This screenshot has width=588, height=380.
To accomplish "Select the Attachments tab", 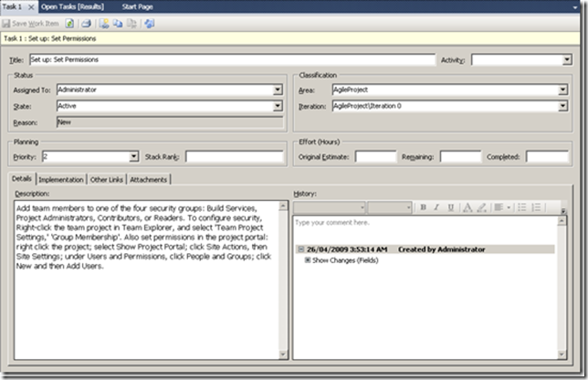I will (x=149, y=180).
